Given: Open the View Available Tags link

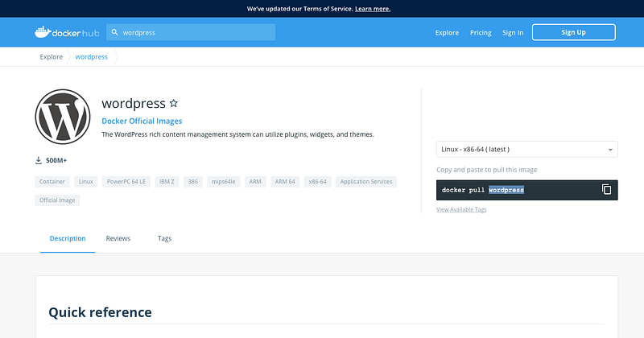Looking at the screenshot, I should [461, 209].
